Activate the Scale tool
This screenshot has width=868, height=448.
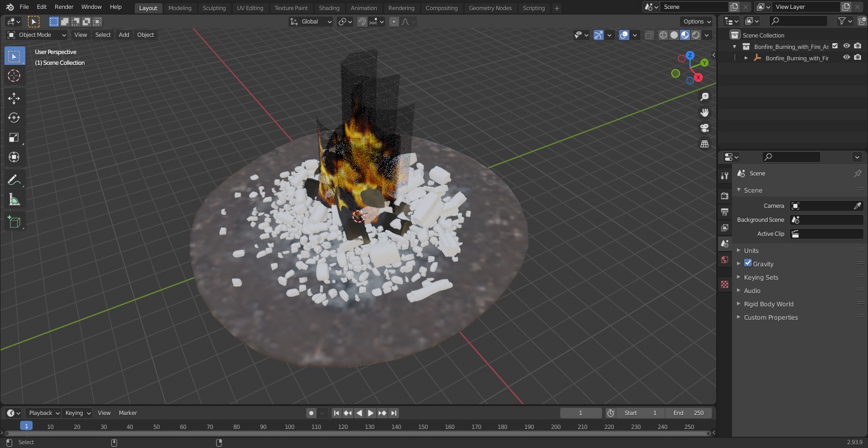pos(14,137)
